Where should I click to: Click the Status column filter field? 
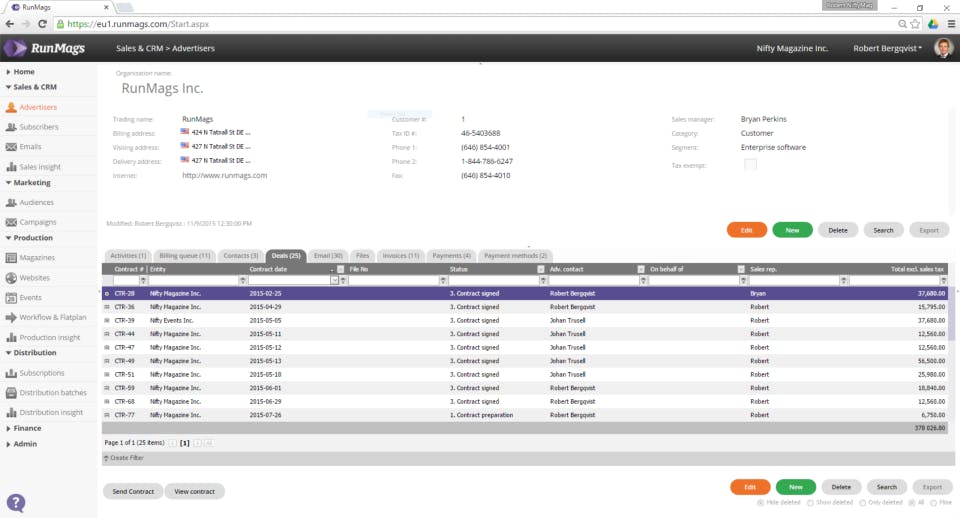493,280
